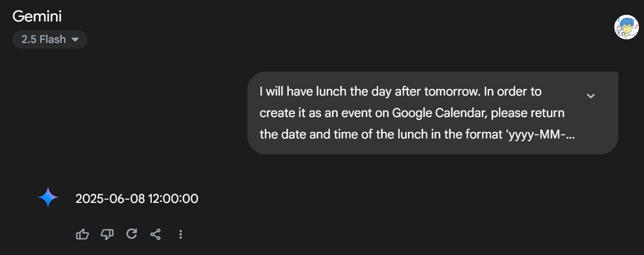Click the line mentioning Google Calendar
Viewport: 644px width, 255px height.
coord(412,113)
